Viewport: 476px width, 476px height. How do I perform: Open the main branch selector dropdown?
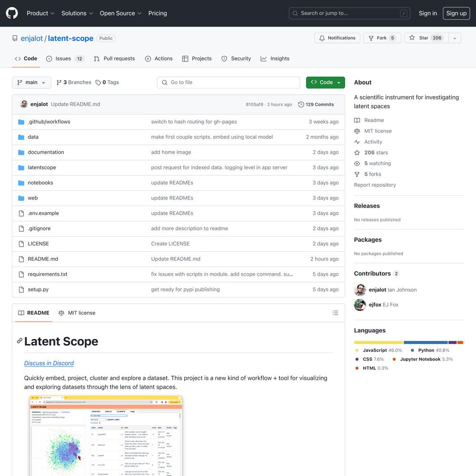[31, 82]
